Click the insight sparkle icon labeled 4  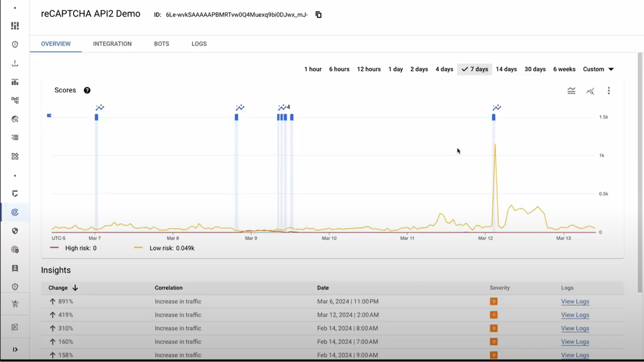pyautogui.click(x=284, y=107)
